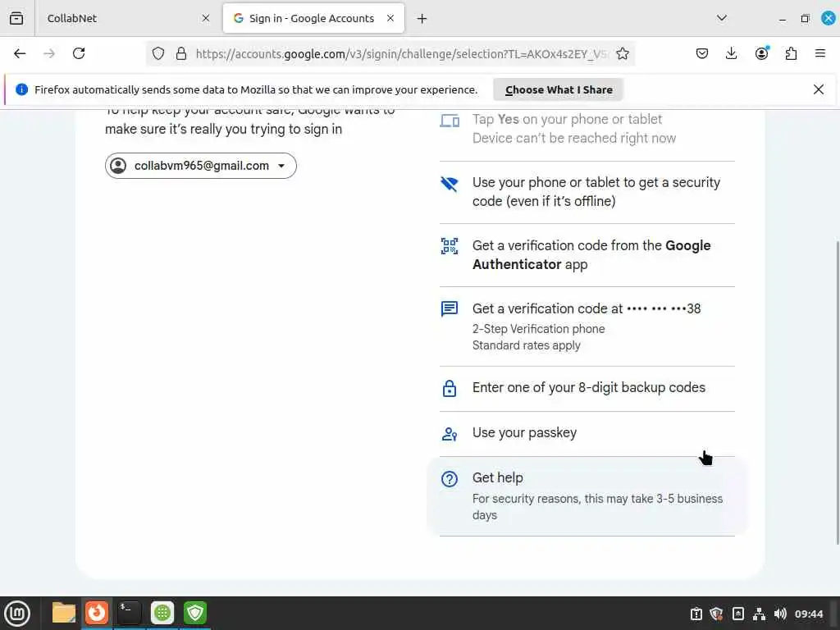
Task: Open the Pocket save icon
Action: coord(702,53)
